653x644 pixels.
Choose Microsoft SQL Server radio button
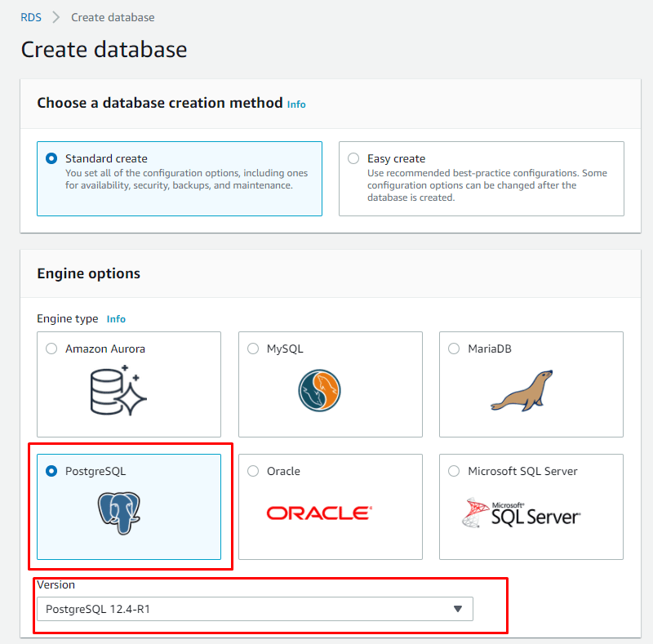454,471
